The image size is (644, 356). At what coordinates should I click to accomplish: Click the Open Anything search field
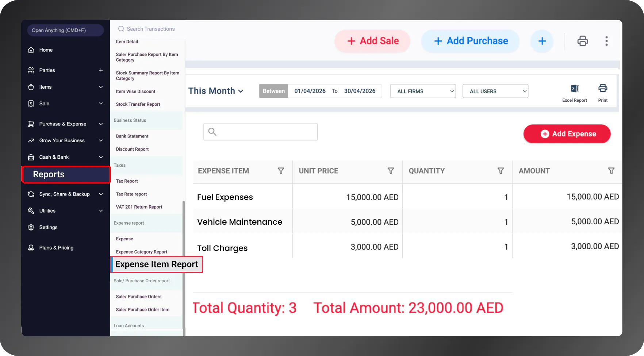[65, 30]
